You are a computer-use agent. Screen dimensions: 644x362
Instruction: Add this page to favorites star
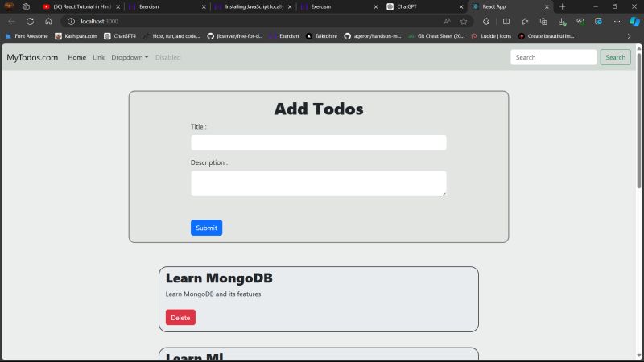[x=464, y=22]
